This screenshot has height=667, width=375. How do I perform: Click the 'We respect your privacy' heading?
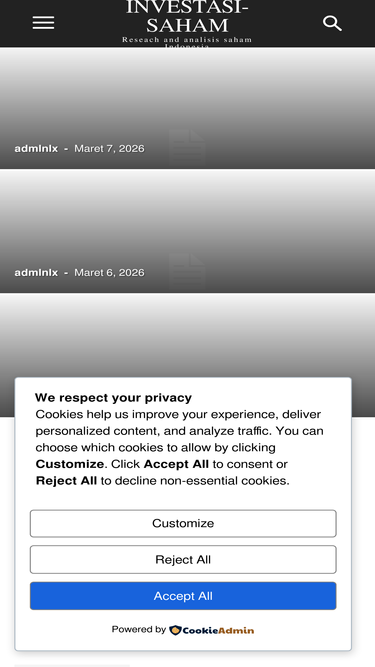point(113,398)
